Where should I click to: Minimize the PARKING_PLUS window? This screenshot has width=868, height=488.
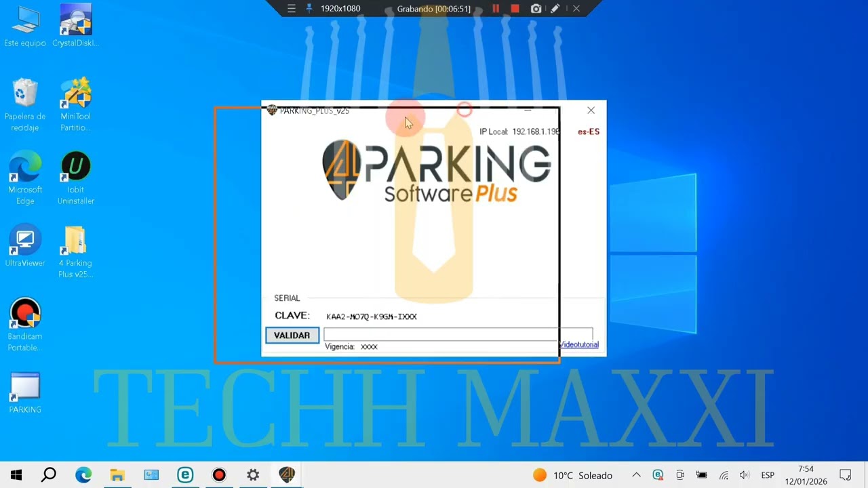528,110
